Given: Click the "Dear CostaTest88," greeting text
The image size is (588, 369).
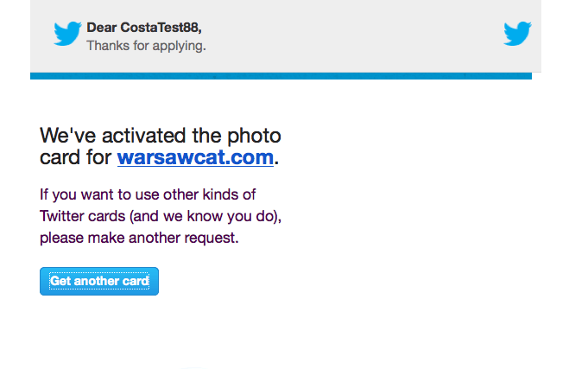Looking at the screenshot, I should 144,28.
